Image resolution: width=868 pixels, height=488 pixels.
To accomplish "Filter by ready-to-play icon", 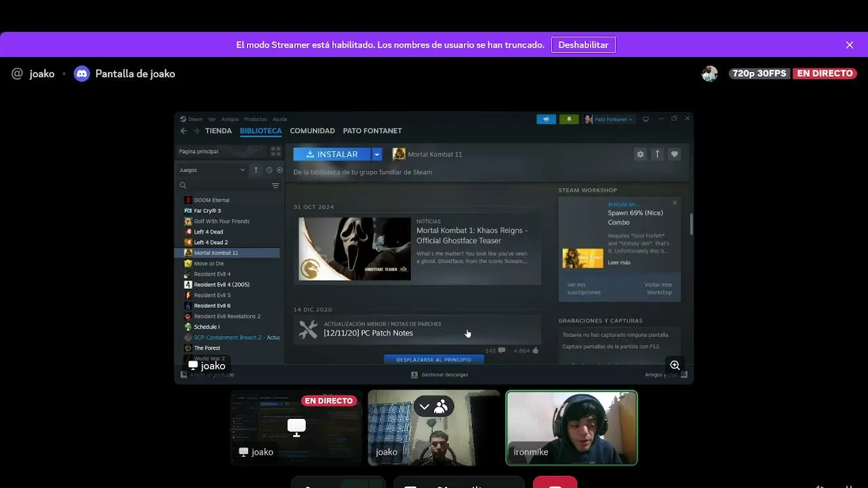I will pyautogui.click(x=279, y=170).
